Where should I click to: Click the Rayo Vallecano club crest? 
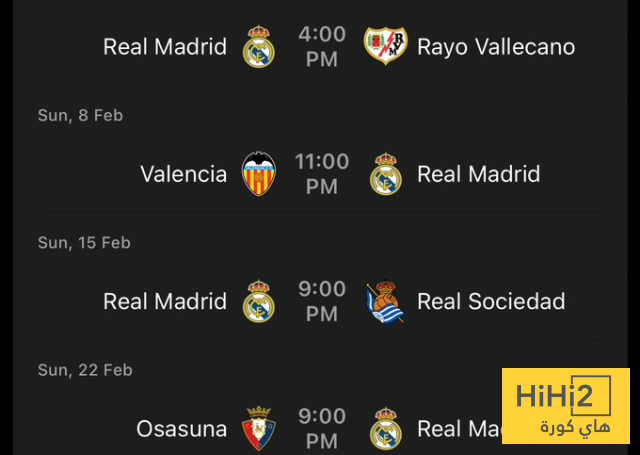coord(385,47)
